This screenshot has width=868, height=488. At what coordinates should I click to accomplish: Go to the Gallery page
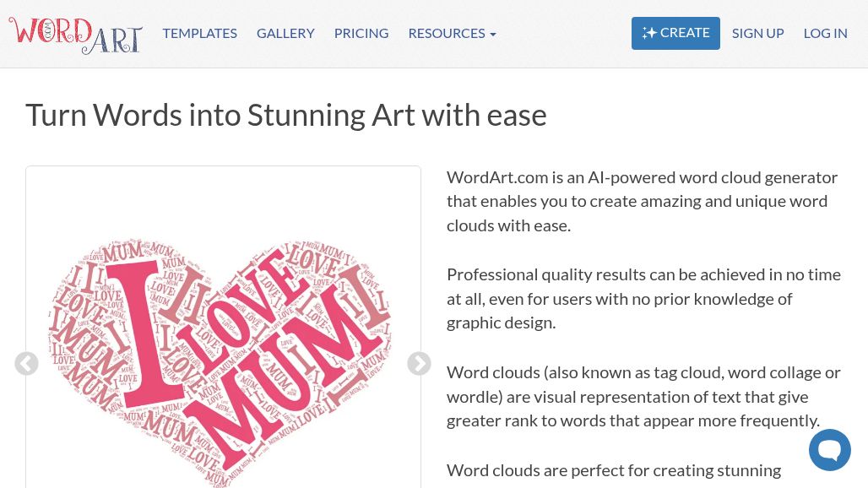click(285, 33)
